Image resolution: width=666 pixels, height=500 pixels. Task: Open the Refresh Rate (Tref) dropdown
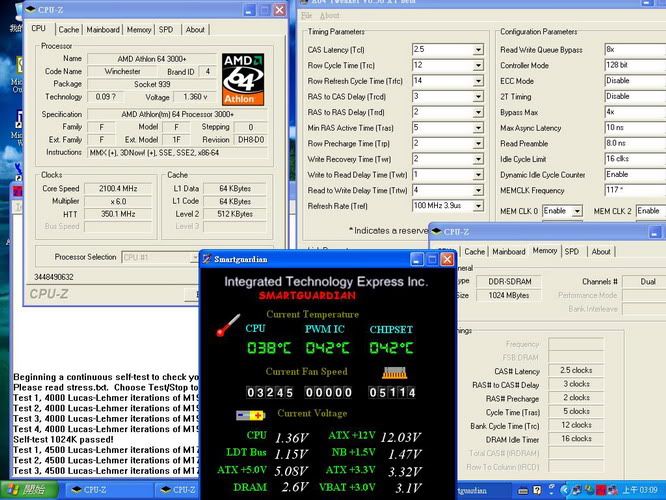pyautogui.click(x=478, y=206)
